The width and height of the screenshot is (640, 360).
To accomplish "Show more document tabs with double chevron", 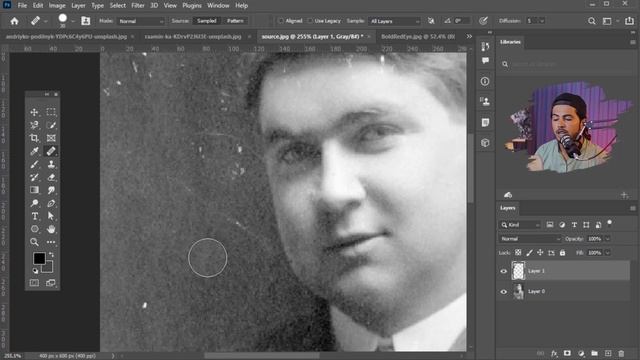I will point(469,36).
